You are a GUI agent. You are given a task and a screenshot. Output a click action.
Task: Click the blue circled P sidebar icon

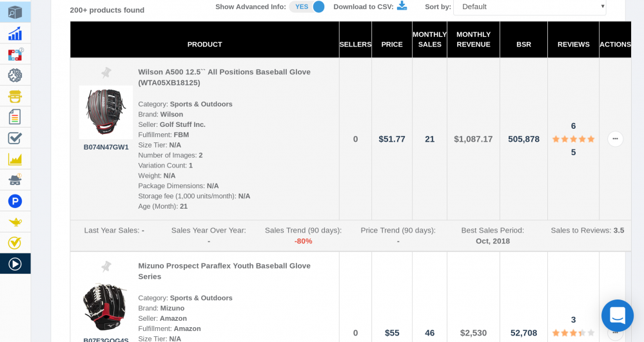pos(15,201)
